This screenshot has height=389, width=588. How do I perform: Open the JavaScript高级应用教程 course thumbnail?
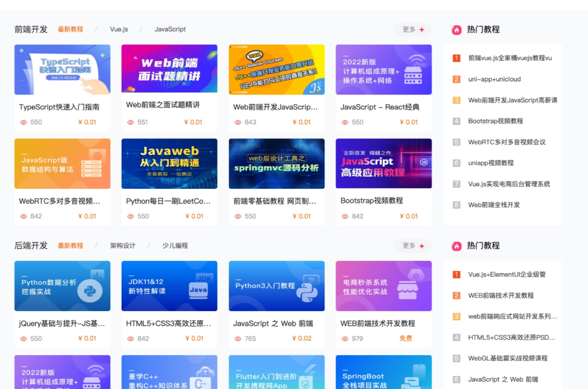coord(383,164)
